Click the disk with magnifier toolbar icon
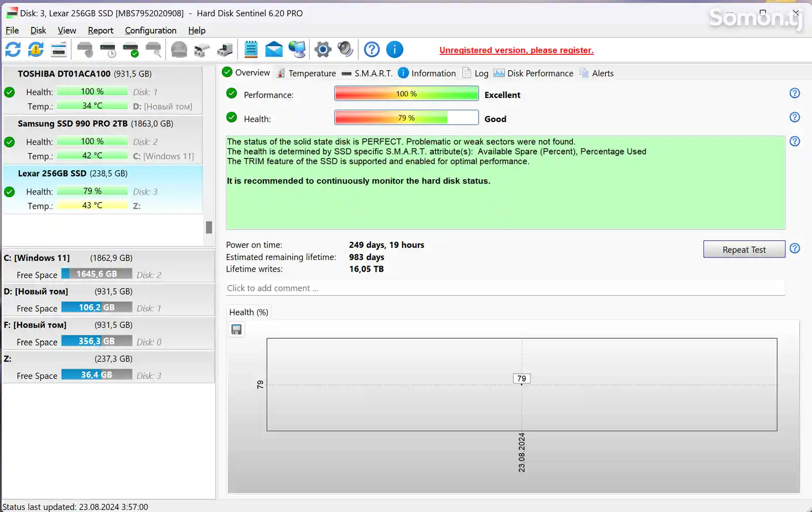 tap(153, 49)
